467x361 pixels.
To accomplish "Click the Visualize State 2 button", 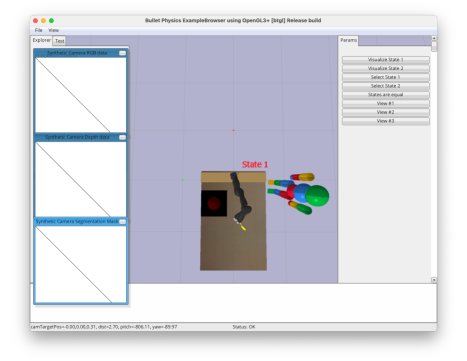I will (x=385, y=68).
